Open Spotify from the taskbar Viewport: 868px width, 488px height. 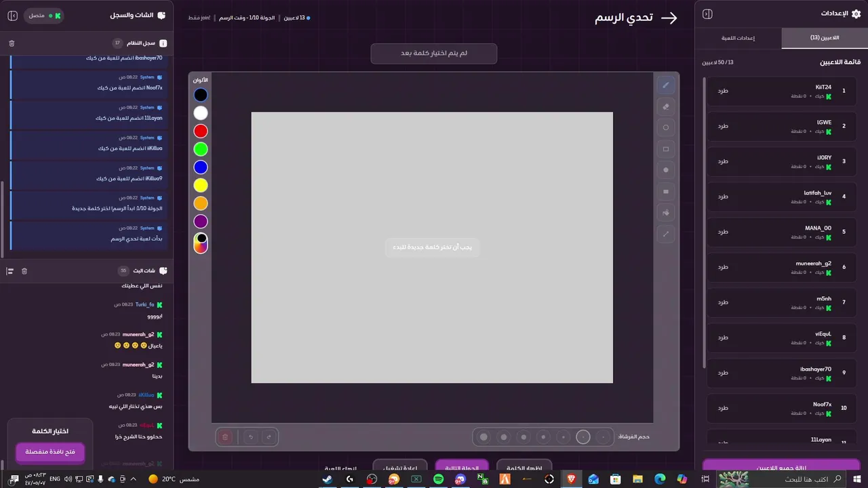pyautogui.click(x=438, y=479)
